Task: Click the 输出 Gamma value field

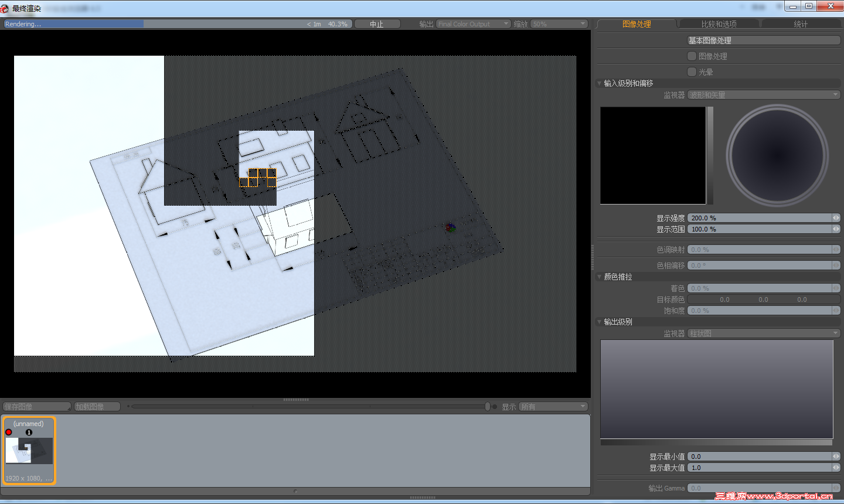Action: point(760,488)
